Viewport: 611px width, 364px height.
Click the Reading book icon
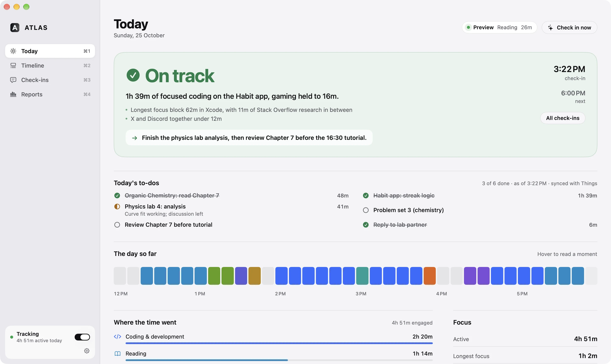(x=118, y=353)
